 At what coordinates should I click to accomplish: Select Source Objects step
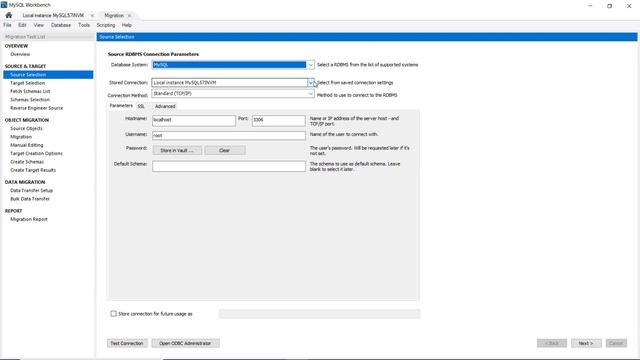click(x=26, y=129)
